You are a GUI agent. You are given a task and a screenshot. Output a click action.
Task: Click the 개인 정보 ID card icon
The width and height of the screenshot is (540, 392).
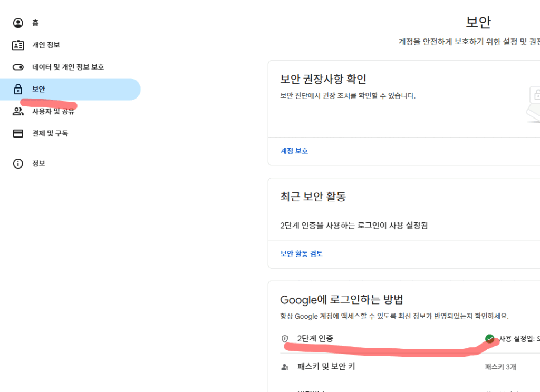18,45
